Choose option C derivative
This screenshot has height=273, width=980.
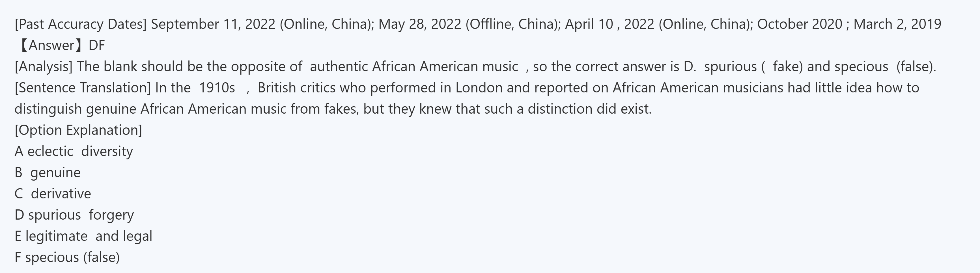53,194
